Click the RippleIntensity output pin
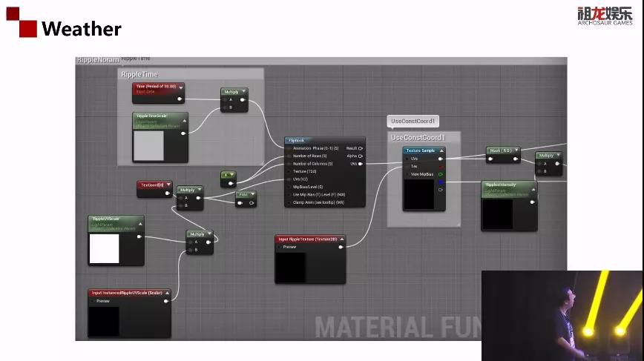Screen dimensions: 644x361 click(532, 202)
